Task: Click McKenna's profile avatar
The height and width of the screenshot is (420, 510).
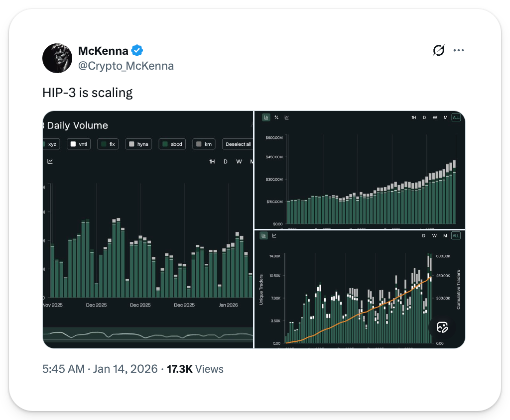Action: coord(58,58)
